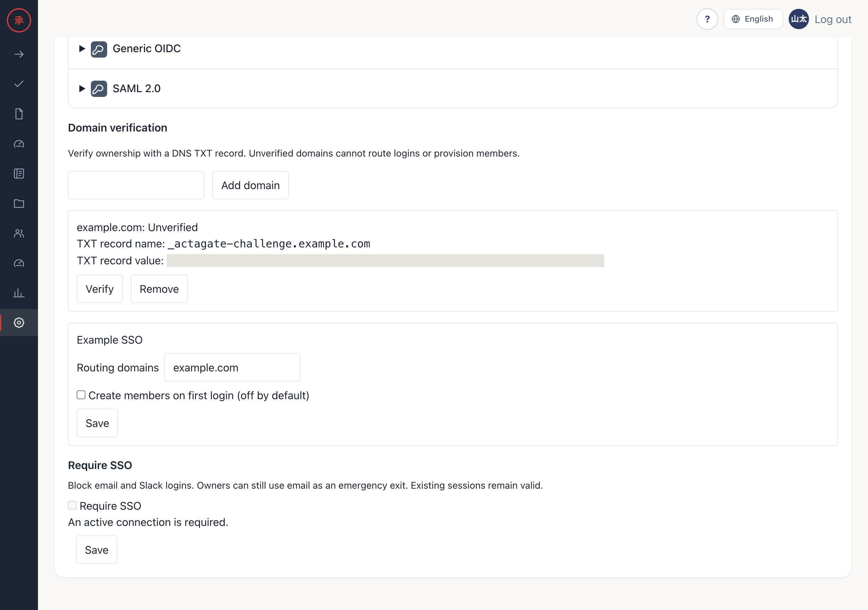Image resolution: width=868 pixels, height=610 pixels.
Task: Open the checkmark approvals icon in sidebar
Action: (x=19, y=84)
